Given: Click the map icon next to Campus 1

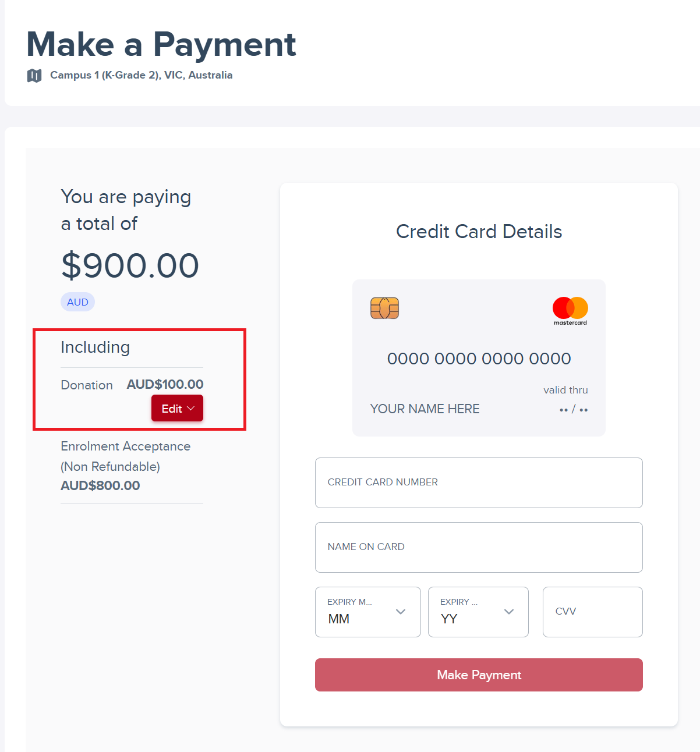Looking at the screenshot, I should [35, 75].
